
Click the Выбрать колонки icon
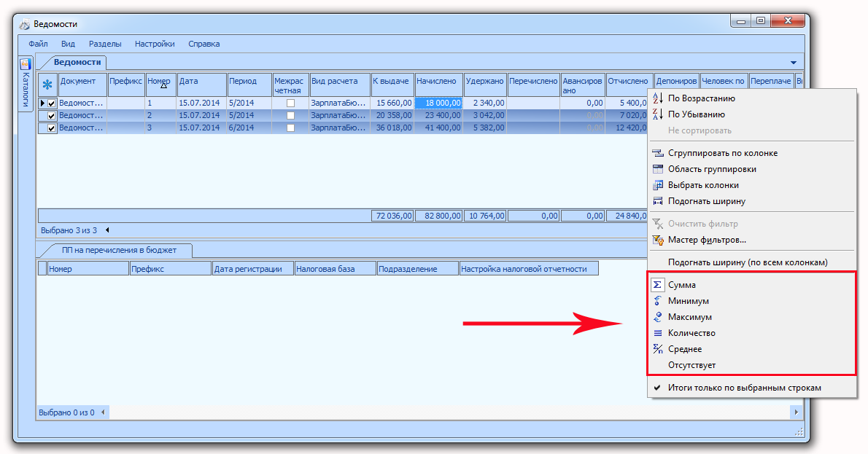(658, 185)
